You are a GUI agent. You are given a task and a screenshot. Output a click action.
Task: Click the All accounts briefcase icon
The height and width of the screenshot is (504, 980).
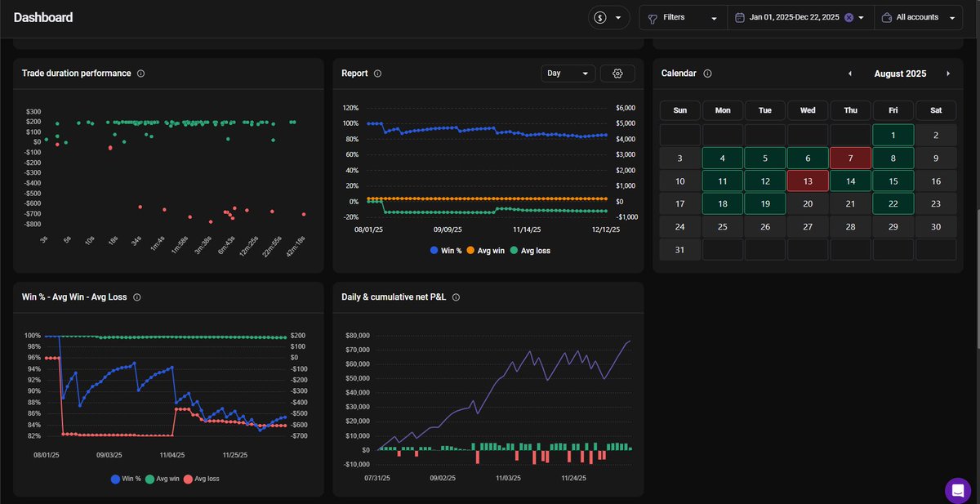pyautogui.click(x=886, y=17)
